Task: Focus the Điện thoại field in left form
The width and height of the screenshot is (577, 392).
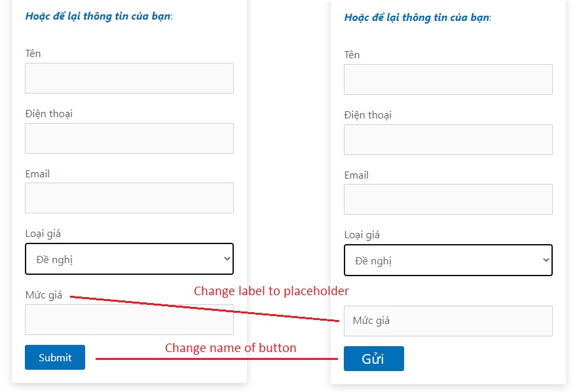Action: 129,138
